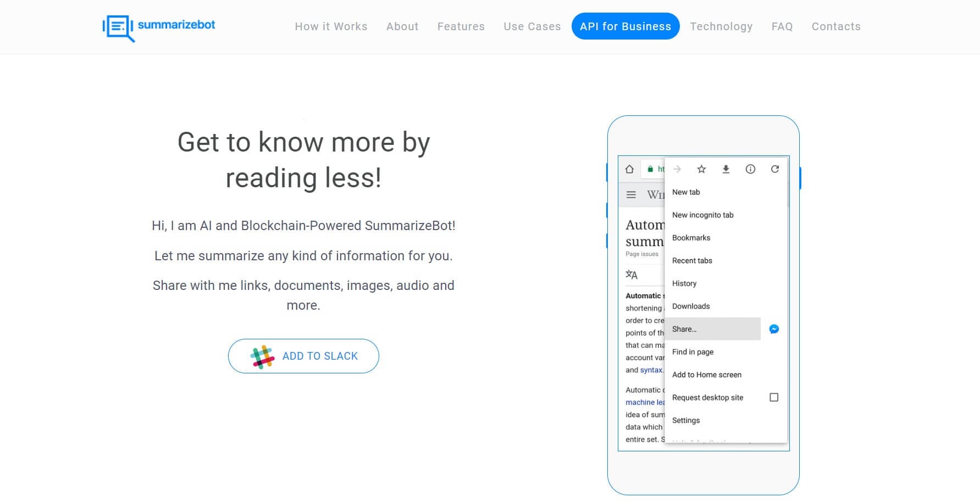Open the How it Works nav item
This screenshot has width=980, height=503.
[x=331, y=26]
